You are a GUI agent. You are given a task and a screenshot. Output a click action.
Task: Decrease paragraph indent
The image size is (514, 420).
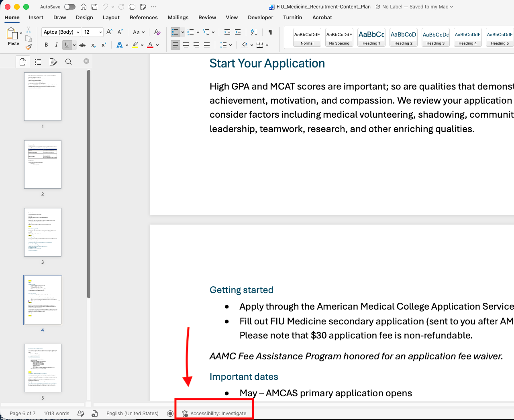tap(227, 32)
